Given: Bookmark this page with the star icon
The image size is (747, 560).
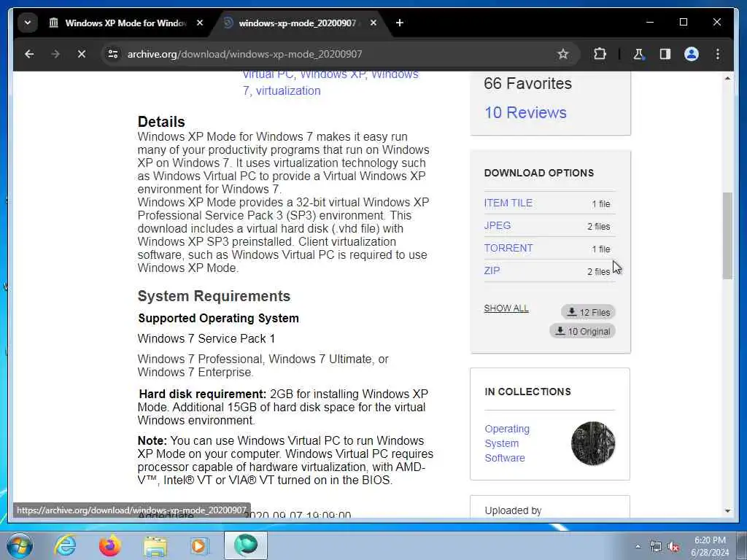Looking at the screenshot, I should coord(562,54).
